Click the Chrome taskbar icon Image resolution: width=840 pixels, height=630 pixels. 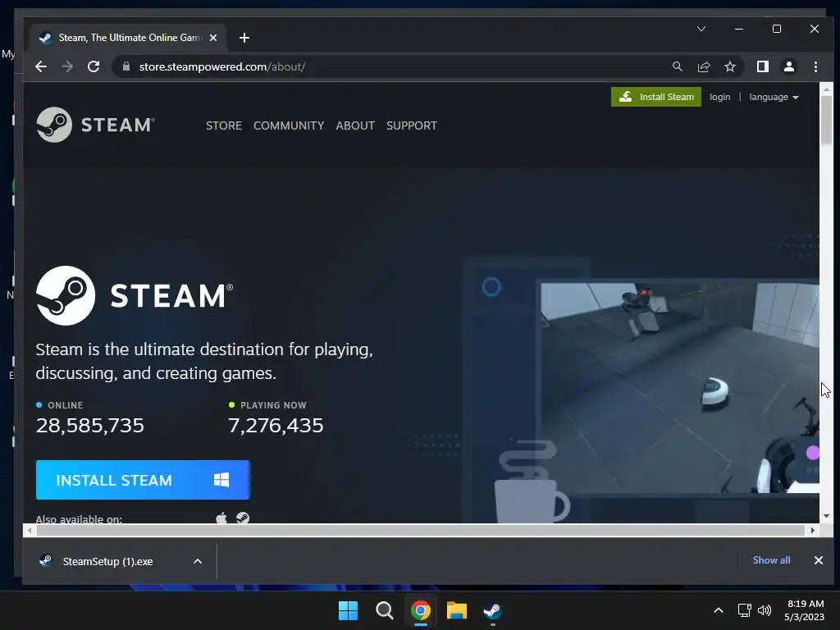pos(421,610)
